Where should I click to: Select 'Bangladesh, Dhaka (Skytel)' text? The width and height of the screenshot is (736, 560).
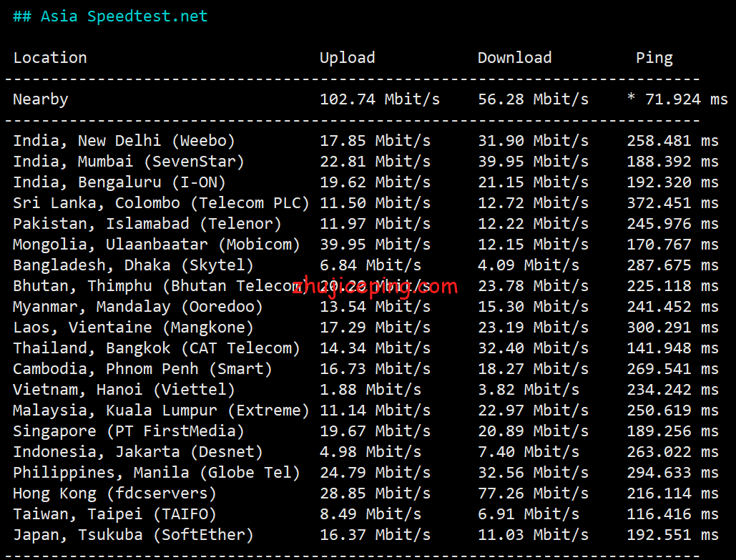pos(133,265)
